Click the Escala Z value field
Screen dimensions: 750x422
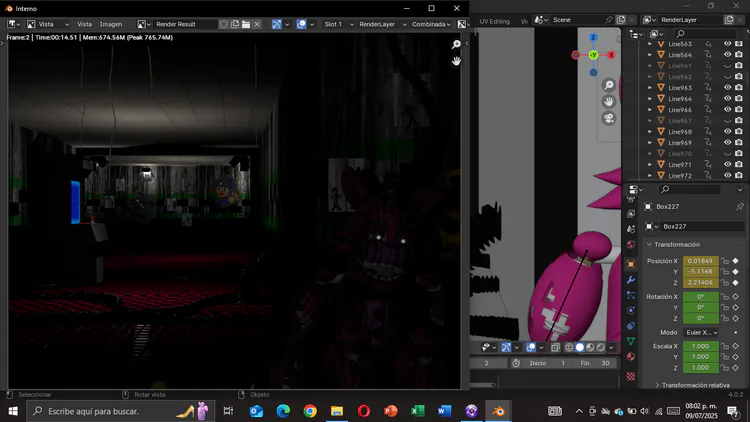(x=700, y=368)
